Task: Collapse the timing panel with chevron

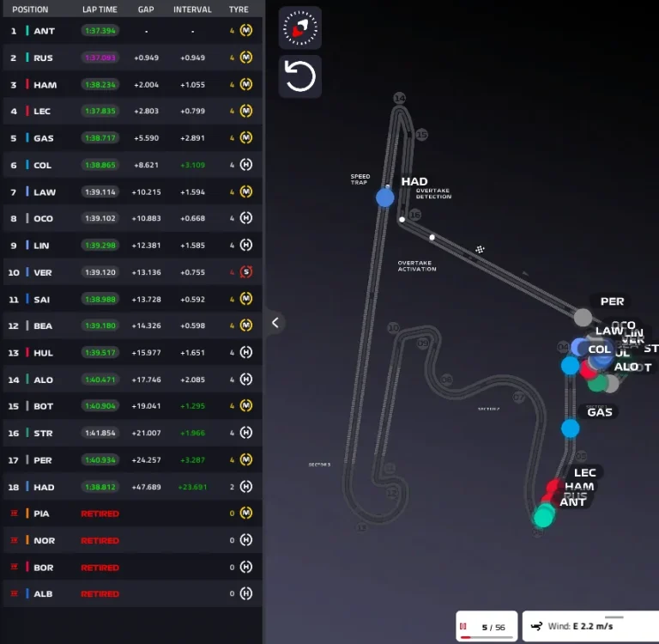Action: (275, 323)
